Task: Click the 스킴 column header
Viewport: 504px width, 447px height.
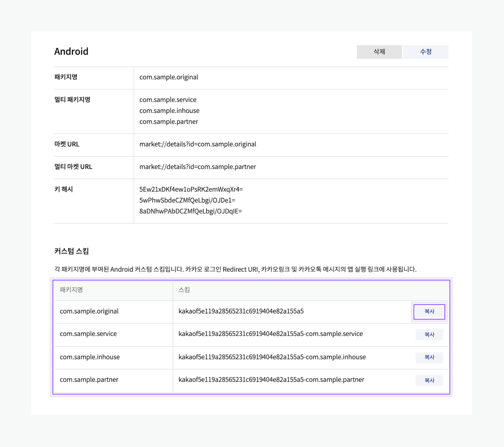Action: point(184,290)
